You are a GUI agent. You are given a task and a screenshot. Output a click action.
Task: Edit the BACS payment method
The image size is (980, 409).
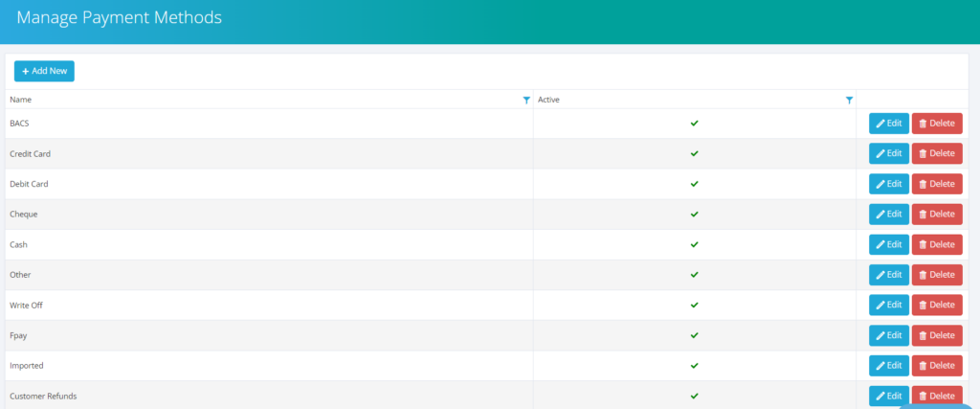click(x=889, y=124)
